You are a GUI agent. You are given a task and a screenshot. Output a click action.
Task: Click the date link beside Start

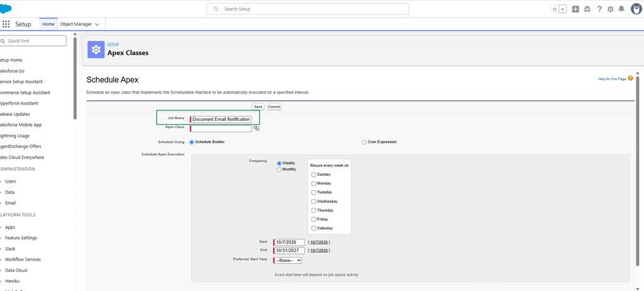[319, 242]
